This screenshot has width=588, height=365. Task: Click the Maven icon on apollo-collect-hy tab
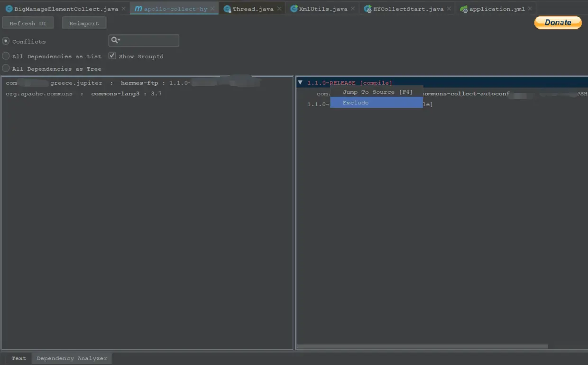coord(138,9)
